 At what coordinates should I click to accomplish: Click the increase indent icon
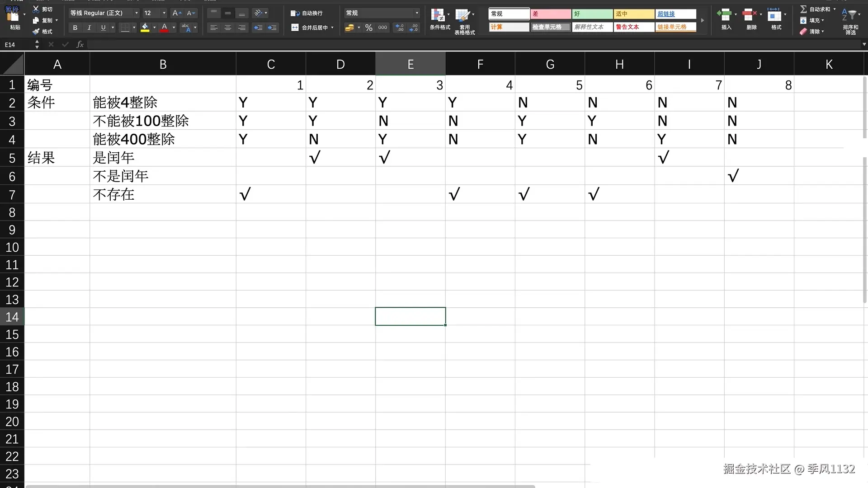(272, 28)
